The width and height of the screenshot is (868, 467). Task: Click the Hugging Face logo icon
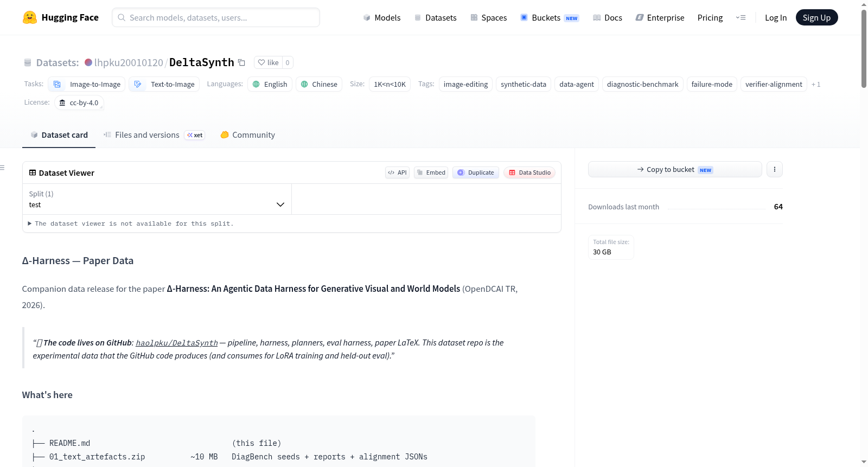pyautogui.click(x=30, y=17)
